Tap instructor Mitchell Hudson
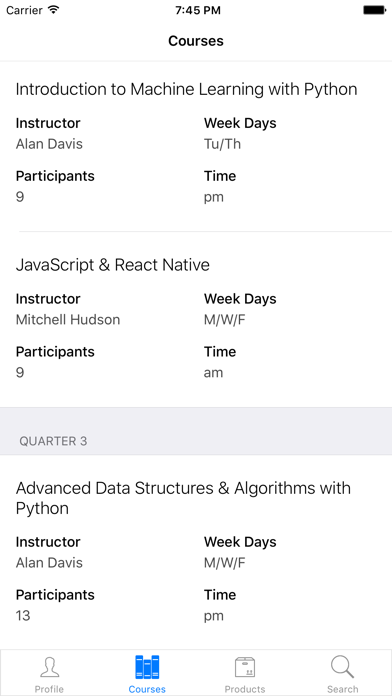The image size is (392, 696). pos(68,320)
